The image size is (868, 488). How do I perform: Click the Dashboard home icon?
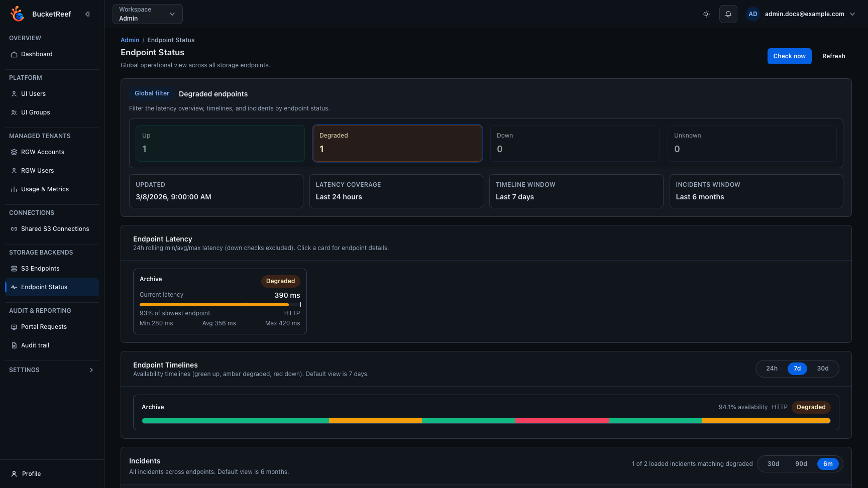pyautogui.click(x=14, y=54)
